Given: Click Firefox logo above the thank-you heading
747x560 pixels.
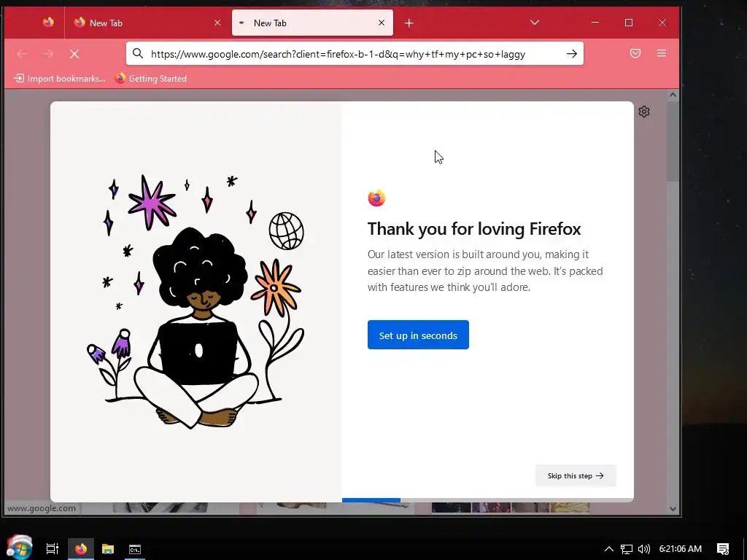Looking at the screenshot, I should 376,198.
